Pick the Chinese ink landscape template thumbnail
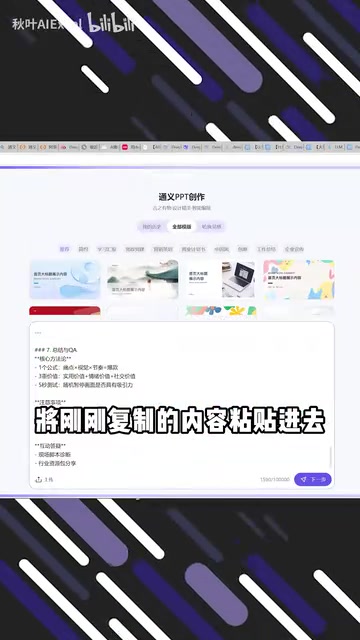 (x=142, y=279)
